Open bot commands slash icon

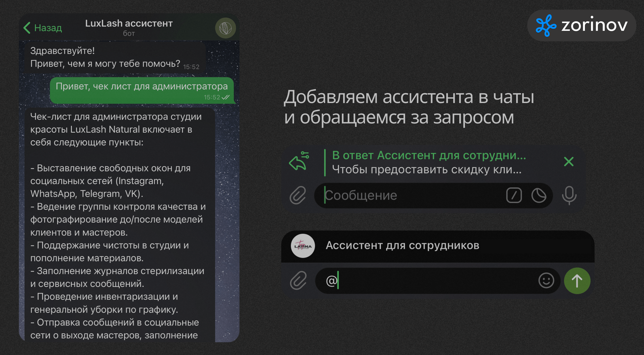click(x=514, y=195)
